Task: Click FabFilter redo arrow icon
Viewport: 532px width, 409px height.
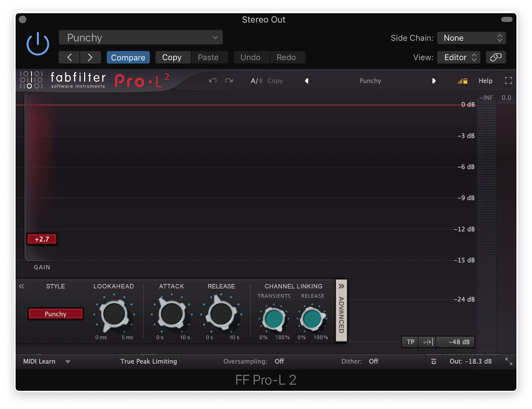Action: point(229,81)
